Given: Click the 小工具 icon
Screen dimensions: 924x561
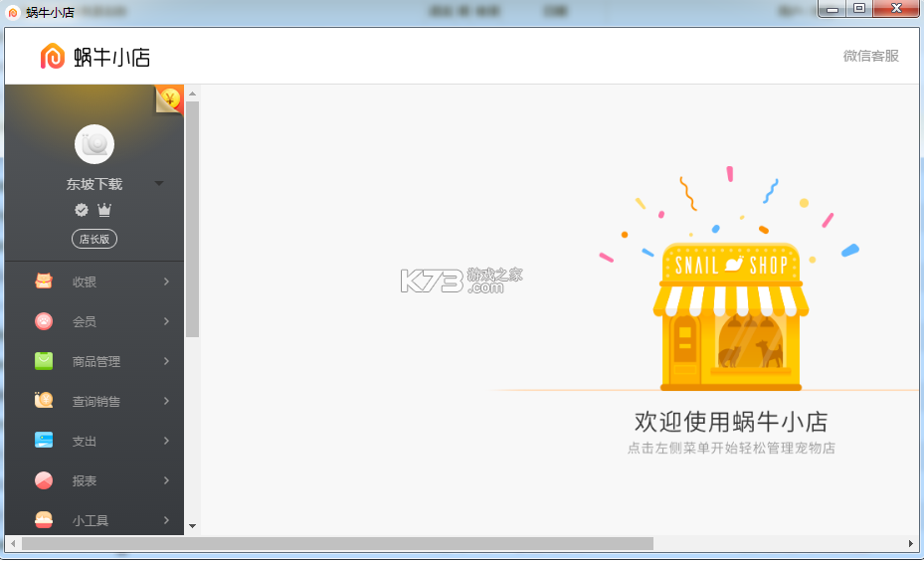Looking at the screenshot, I should pyautogui.click(x=44, y=520).
